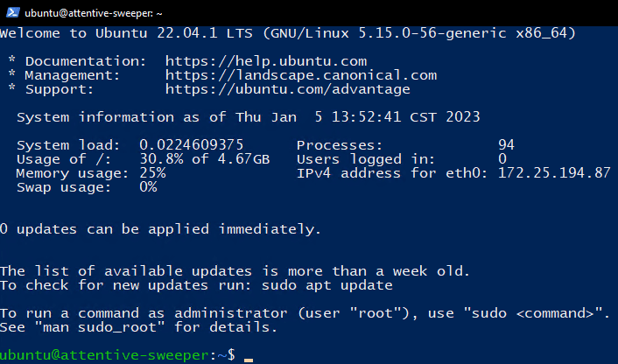The height and width of the screenshot is (364, 618).
Task: Click the Usage of / value 30.8%
Action: click(161, 159)
